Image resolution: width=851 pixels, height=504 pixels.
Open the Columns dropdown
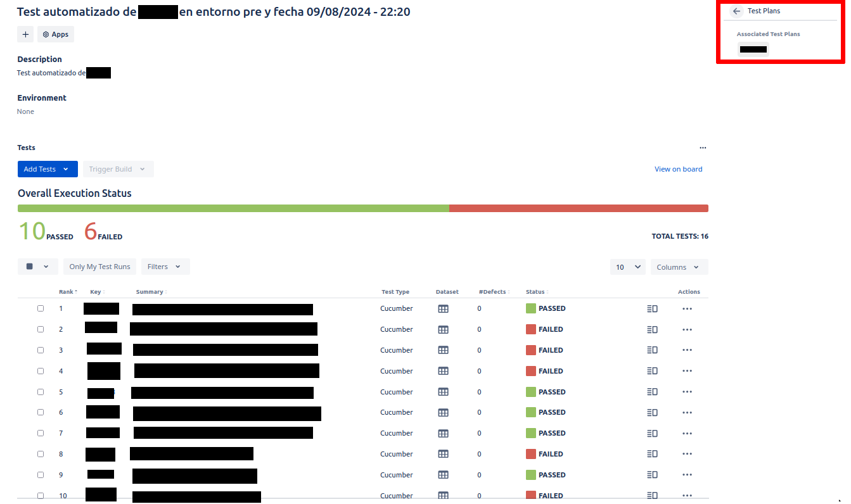679,267
